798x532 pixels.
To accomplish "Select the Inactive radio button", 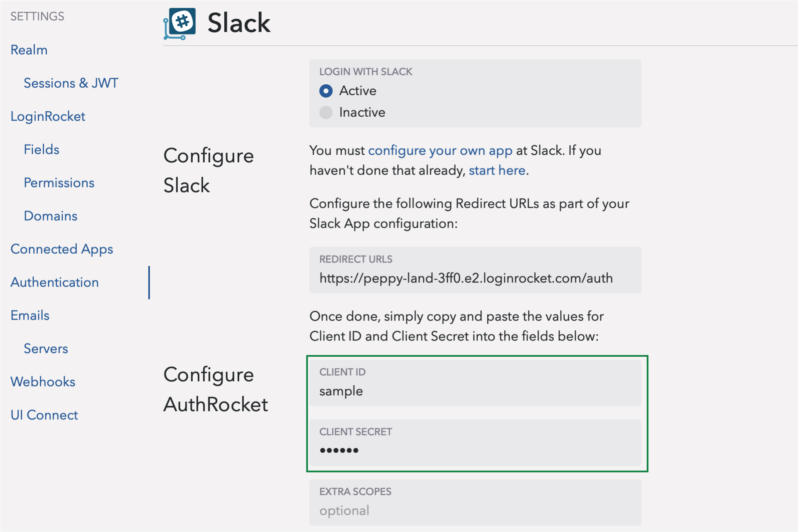I will coord(326,112).
